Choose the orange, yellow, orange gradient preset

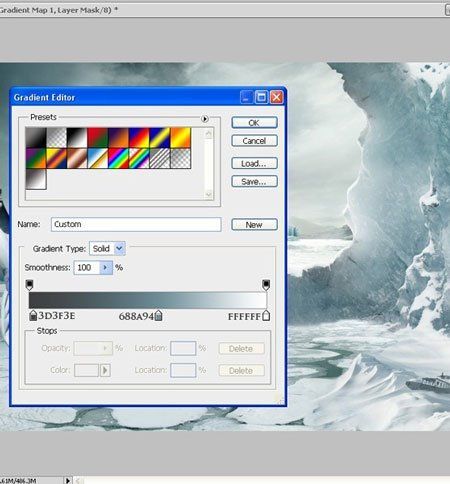point(181,137)
